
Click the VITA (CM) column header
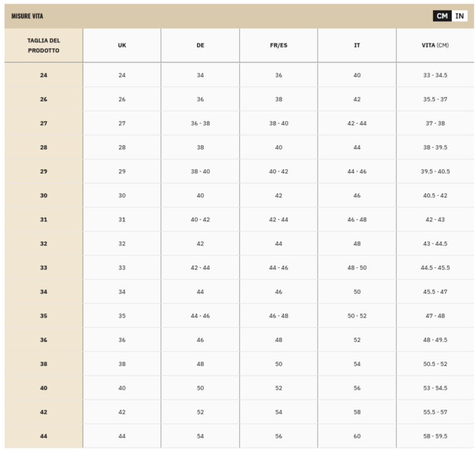coord(435,45)
